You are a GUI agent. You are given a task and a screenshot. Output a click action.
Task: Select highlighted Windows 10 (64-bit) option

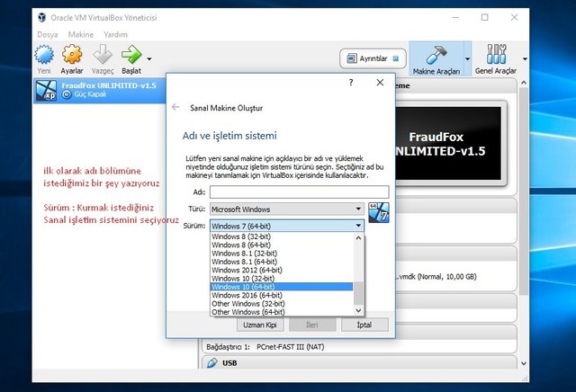pos(282,287)
